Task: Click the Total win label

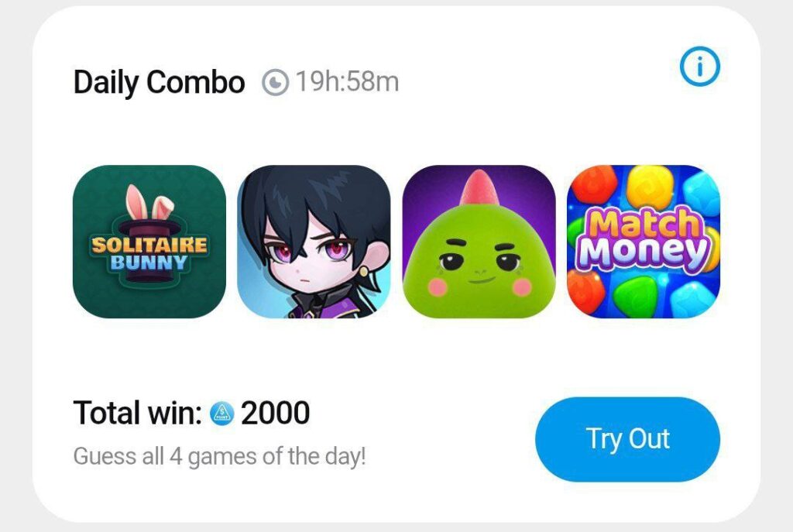Action: pos(138,413)
